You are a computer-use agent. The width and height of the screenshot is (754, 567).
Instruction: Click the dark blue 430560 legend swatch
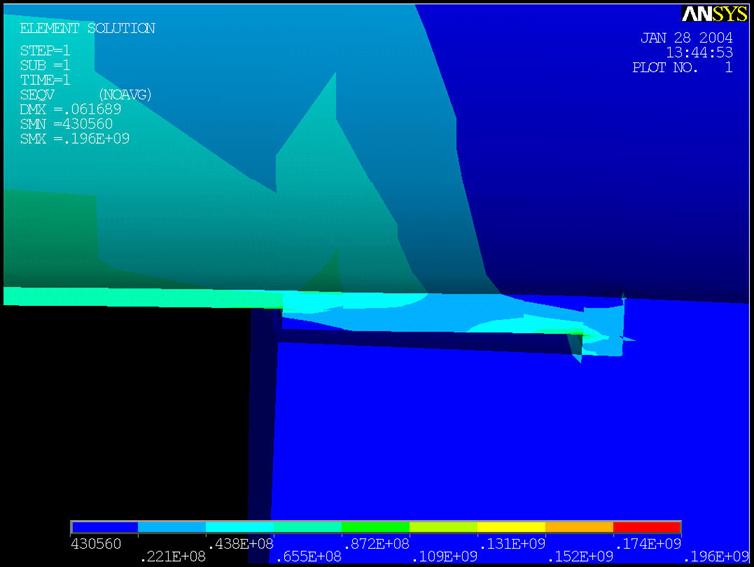pos(104,528)
